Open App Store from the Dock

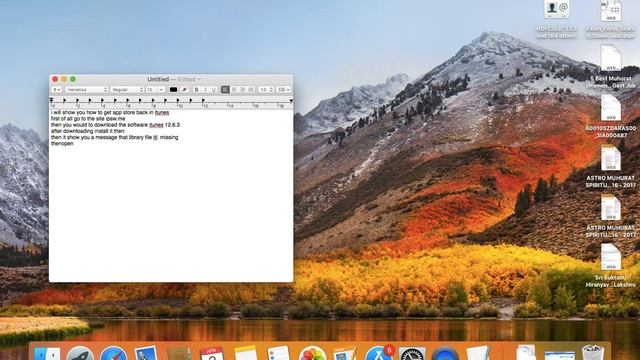tap(378, 353)
